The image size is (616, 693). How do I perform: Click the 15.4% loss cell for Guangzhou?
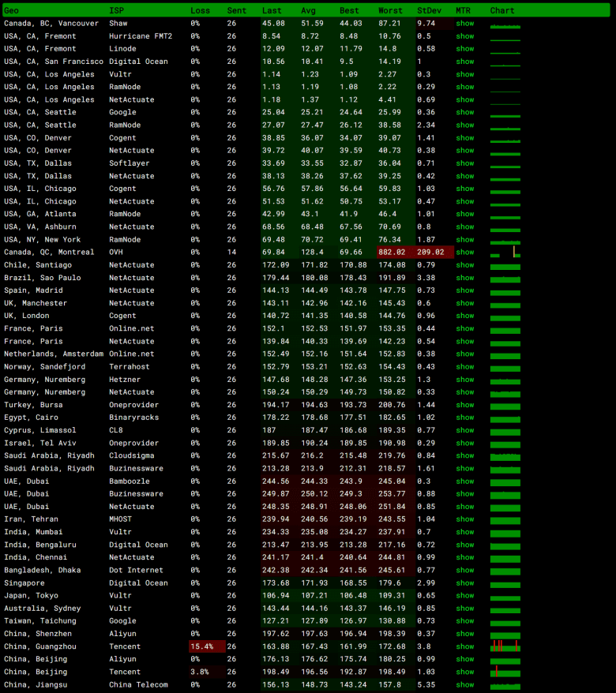coord(208,646)
